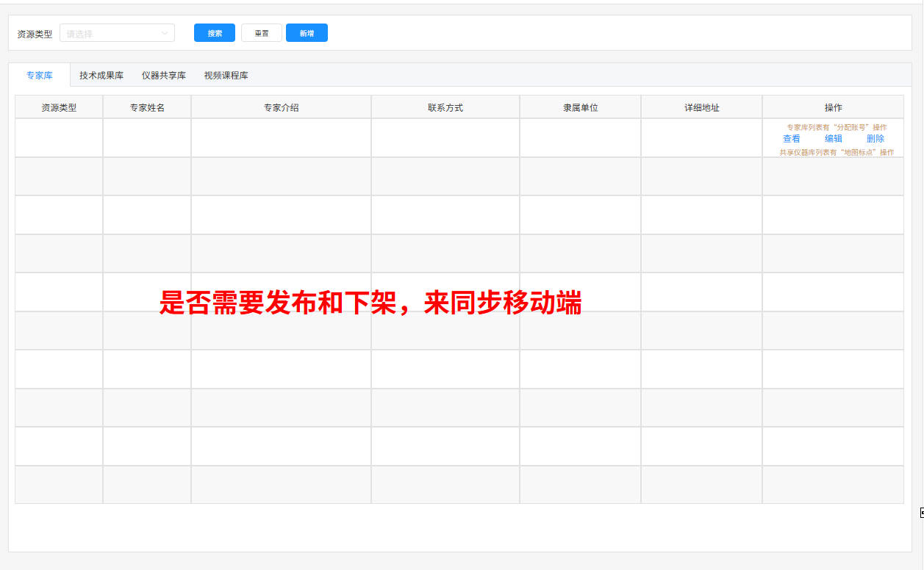The height and width of the screenshot is (570, 924).
Task: Click the 编辑 link in first row
Action: pyautogui.click(x=834, y=138)
